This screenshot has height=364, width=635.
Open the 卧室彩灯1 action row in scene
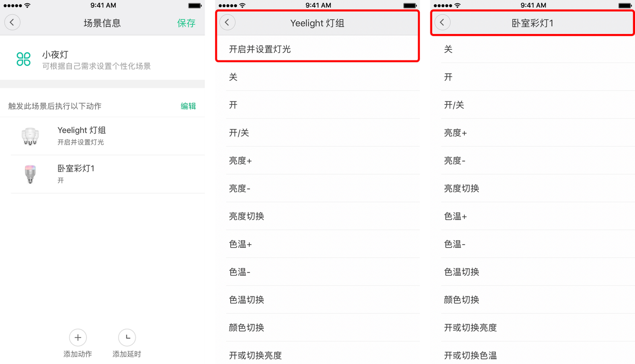(108, 174)
